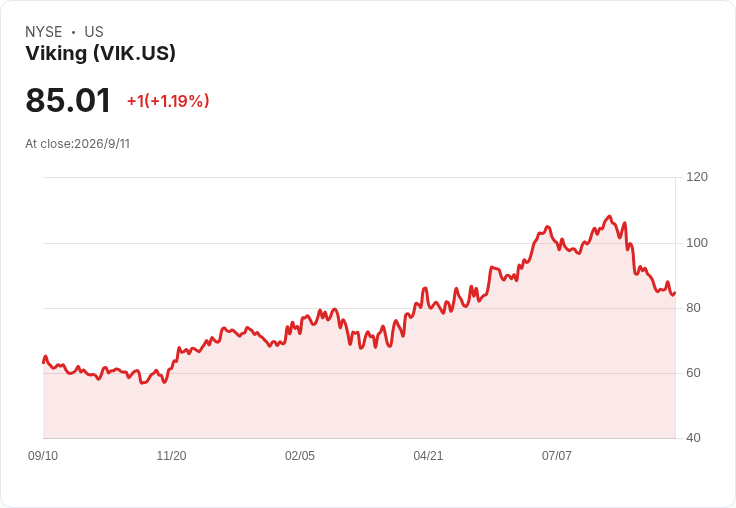Click the 80 price axis label
Image resolution: width=736 pixels, height=508 pixels.
pos(693,308)
